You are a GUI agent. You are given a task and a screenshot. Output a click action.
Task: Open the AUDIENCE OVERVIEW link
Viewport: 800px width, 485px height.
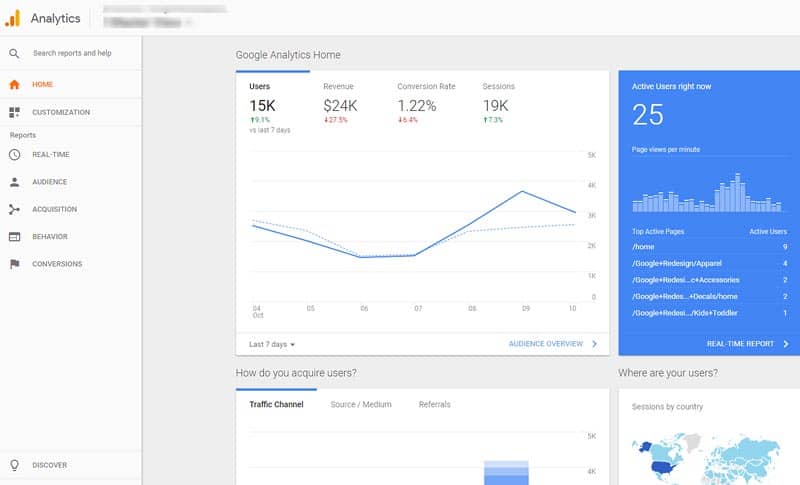pos(545,344)
